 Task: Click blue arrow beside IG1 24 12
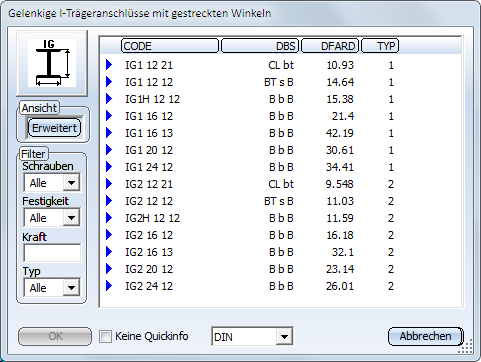(109, 167)
